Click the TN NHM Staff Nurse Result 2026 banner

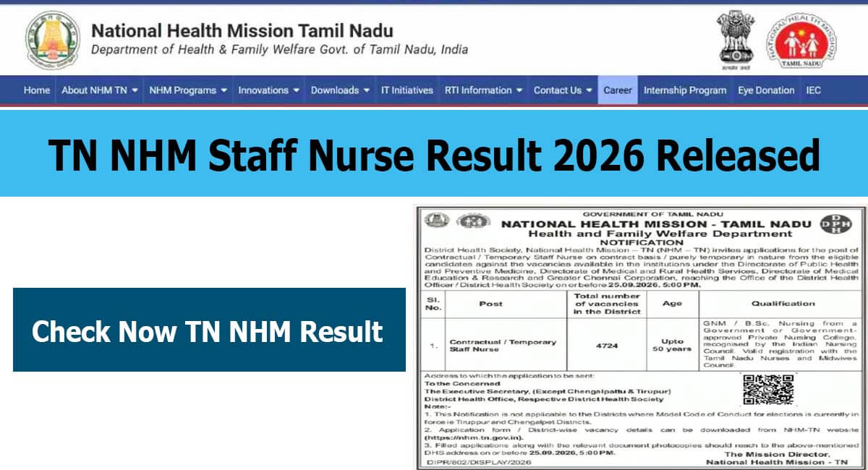pyautogui.click(x=434, y=154)
